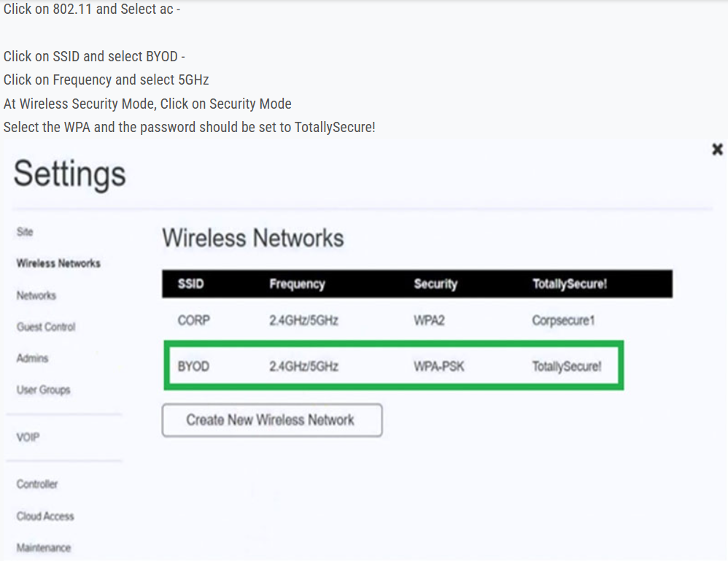Select Wireless Networks in the left sidebar
728x561 pixels.
tap(58, 263)
